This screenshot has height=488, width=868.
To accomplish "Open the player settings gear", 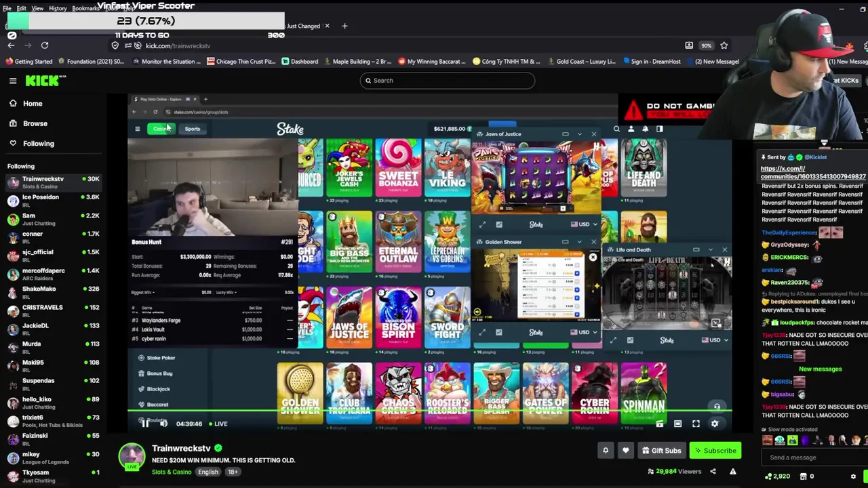I will [714, 424].
